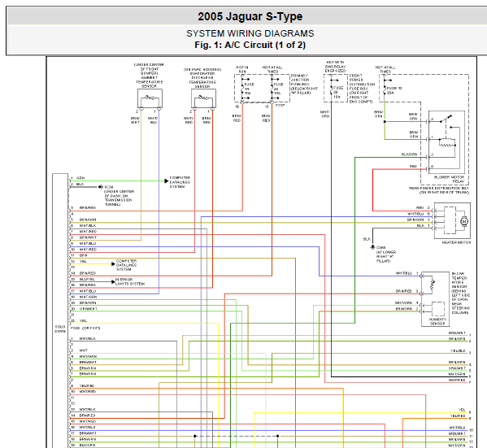Click the FC28 ground point symbol
Image resolution: width=487 pixels, height=448 pixels.
pos(101,187)
